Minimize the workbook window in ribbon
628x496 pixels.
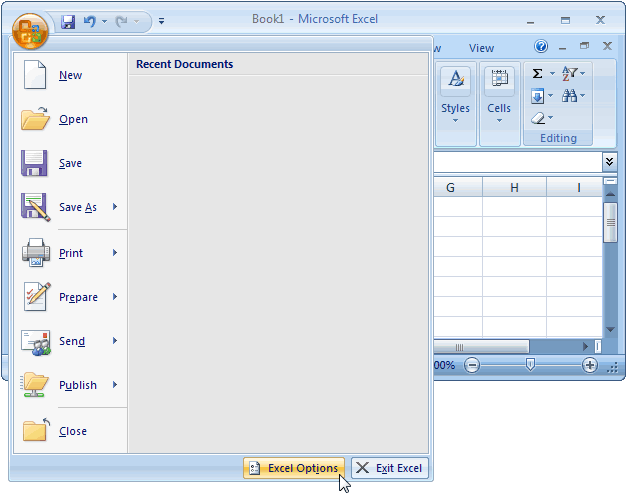click(562, 47)
